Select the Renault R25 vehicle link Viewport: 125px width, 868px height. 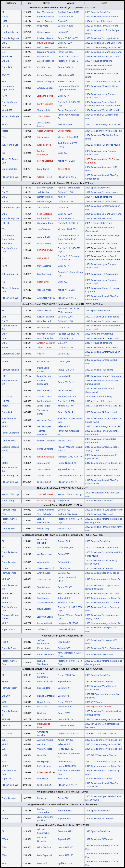(x=64, y=541)
